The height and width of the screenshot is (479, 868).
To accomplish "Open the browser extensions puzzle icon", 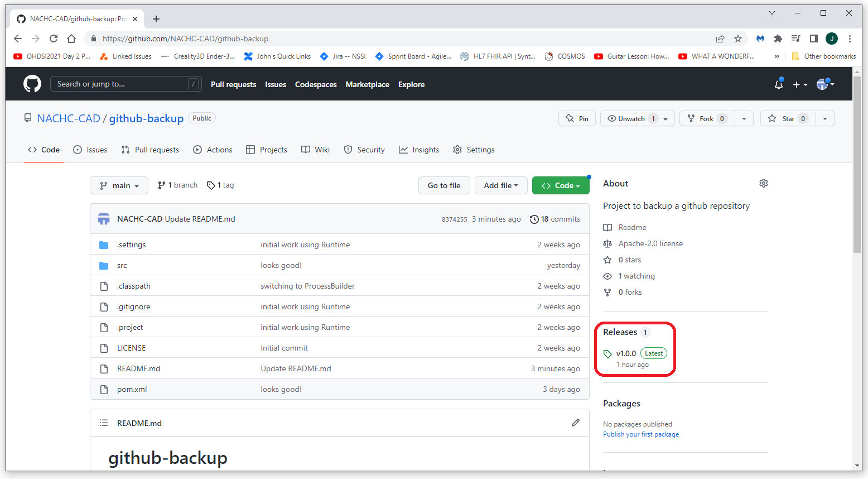I will click(x=778, y=39).
